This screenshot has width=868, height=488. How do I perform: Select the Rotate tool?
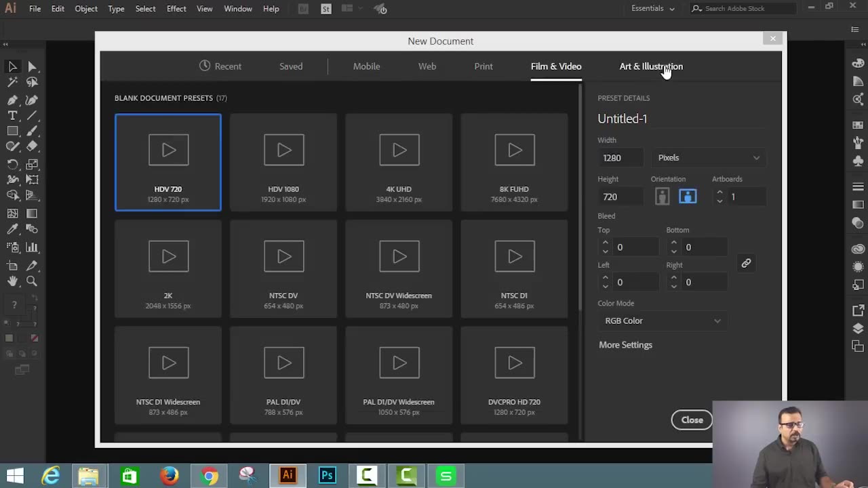[x=12, y=165]
